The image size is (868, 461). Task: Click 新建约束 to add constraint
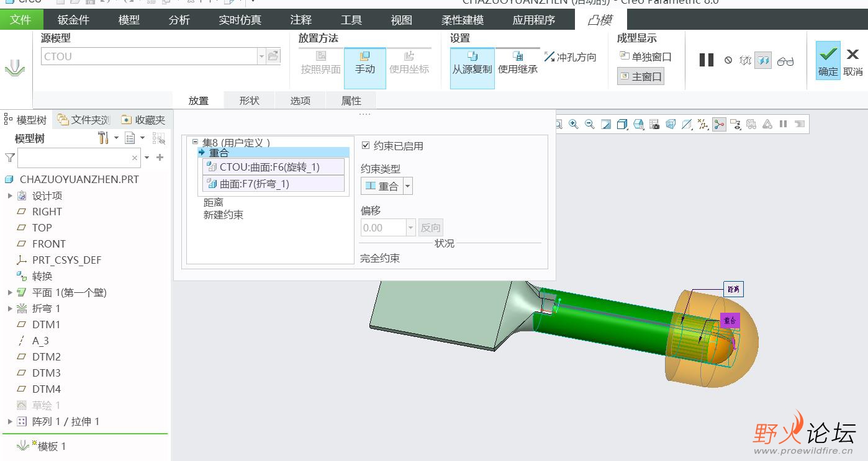click(x=224, y=215)
